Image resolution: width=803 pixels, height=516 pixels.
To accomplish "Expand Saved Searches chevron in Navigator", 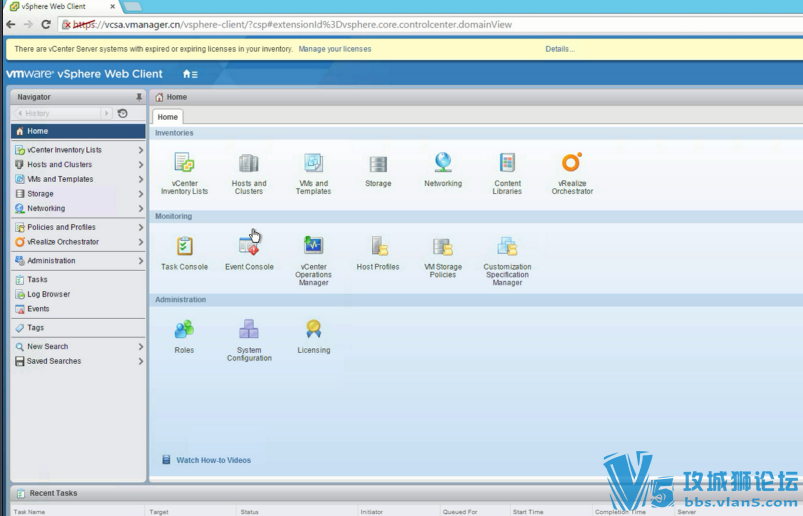I will (x=140, y=361).
